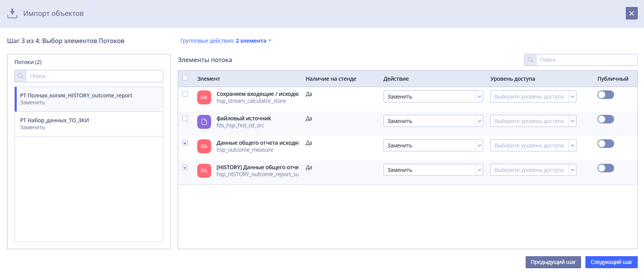Click the title Данные общего отчета исходящие
644x274 pixels.
(258, 143)
